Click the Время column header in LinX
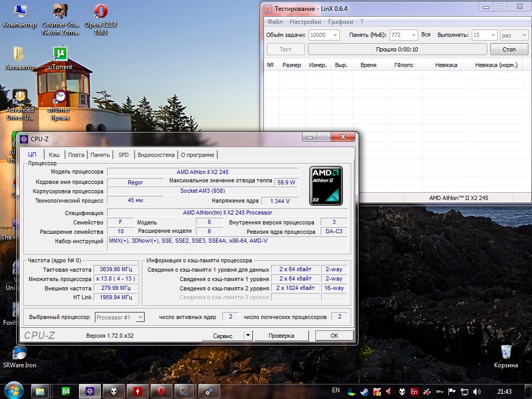Screen dimensions: 532x399 tap(368, 65)
